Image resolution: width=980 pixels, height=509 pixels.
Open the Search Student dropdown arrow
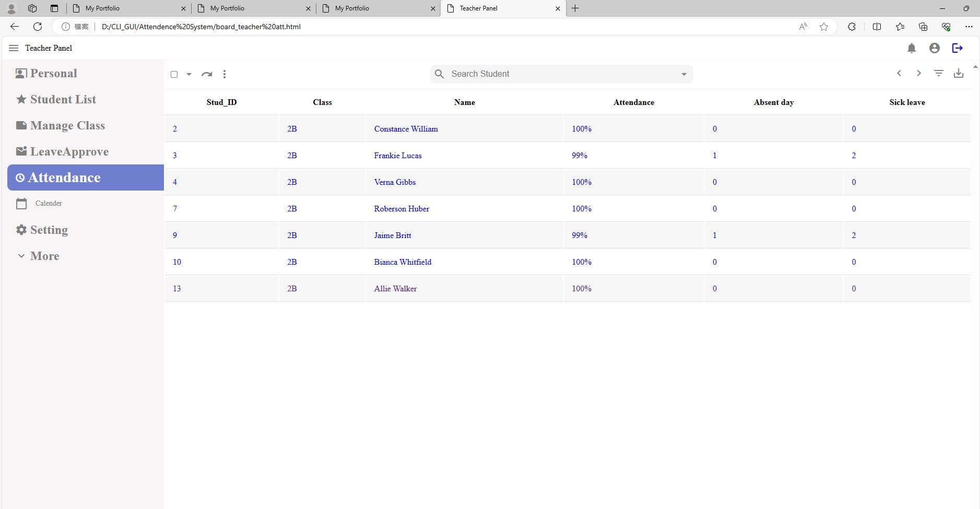tap(683, 74)
